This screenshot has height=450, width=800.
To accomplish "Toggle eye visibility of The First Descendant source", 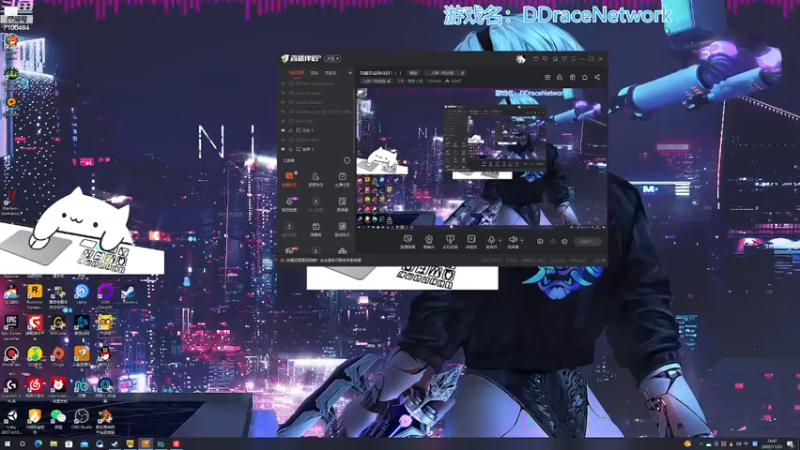I will (283, 84).
